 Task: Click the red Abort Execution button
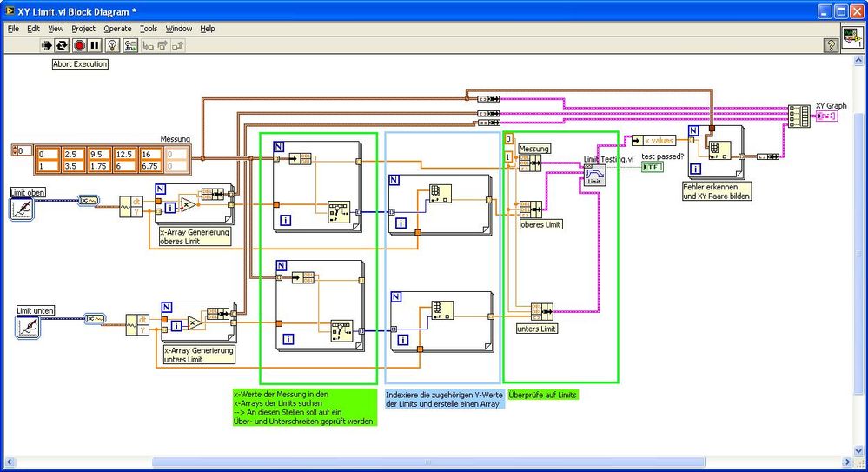pyautogui.click(x=80, y=45)
